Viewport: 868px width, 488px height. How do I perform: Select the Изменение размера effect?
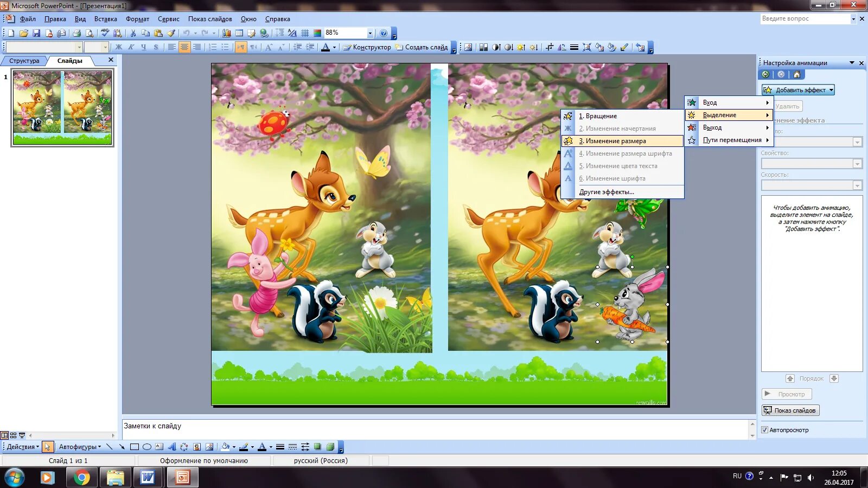[x=622, y=141]
